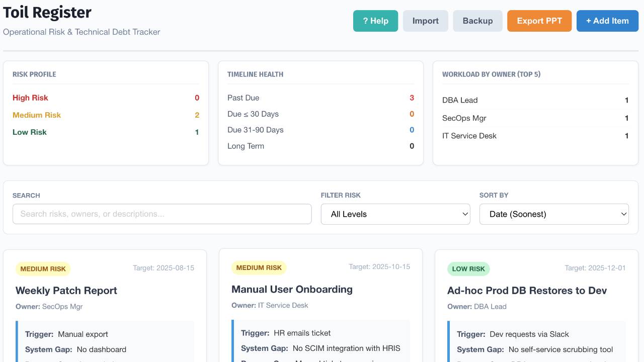Open the Manual User Onboarding card
Screen dimensions: 644x362
point(292,289)
